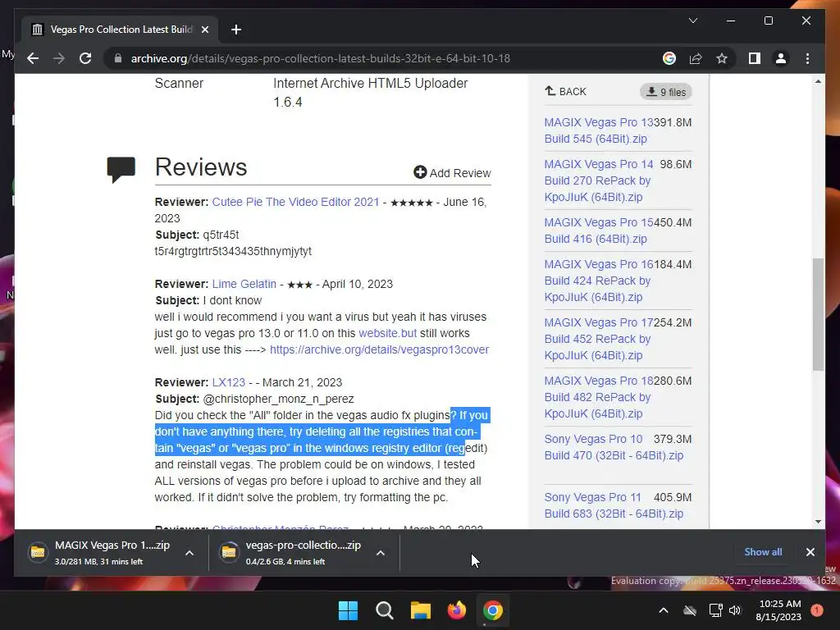Open reviewer LX123 profile
Image resolution: width=840 pixels, height=630 pixels.
pyautogui.click(x=228, y=382)
